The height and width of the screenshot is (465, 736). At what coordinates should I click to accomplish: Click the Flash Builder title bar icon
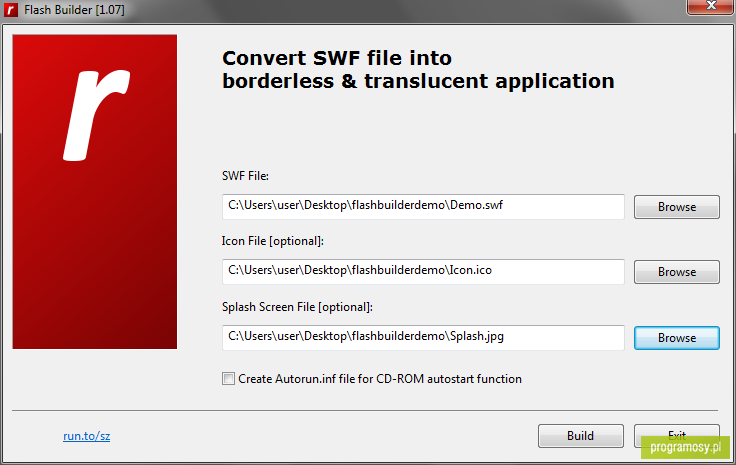click(10, 9)
